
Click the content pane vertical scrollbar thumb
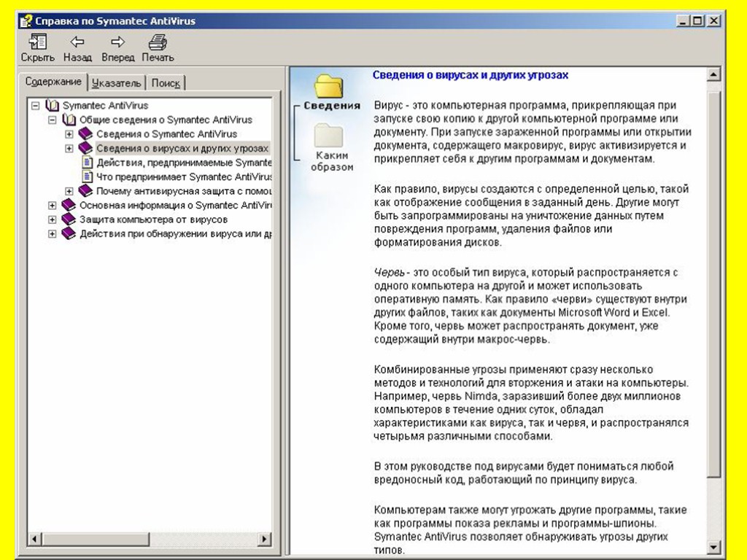coord(713,284)
